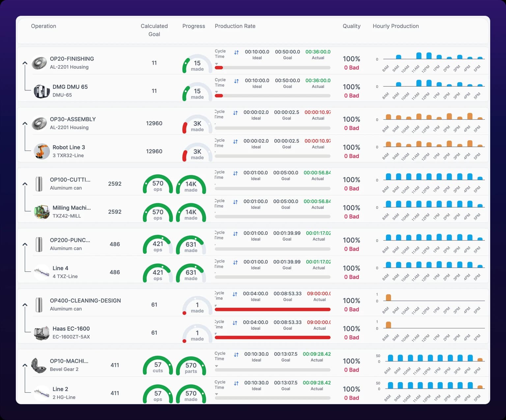Click the Production Rate column header
Viewport: 506px width, 420px height.
235,26
